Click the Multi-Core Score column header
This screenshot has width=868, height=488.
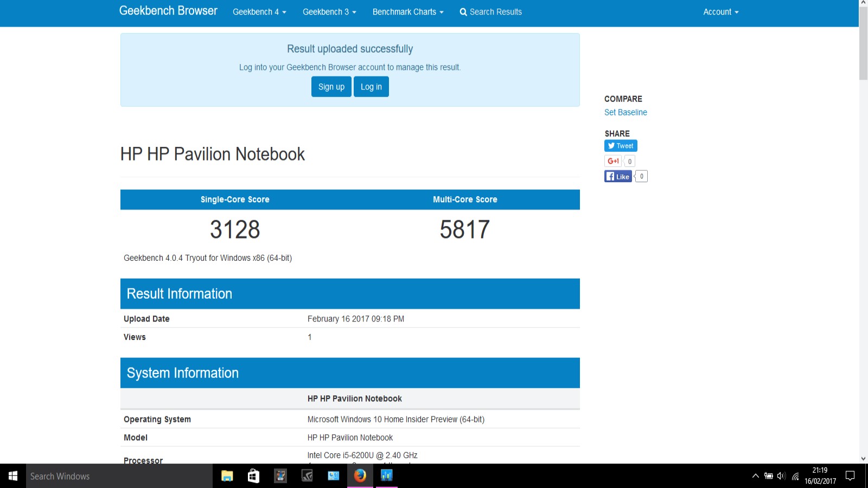(x=465, y=200)
